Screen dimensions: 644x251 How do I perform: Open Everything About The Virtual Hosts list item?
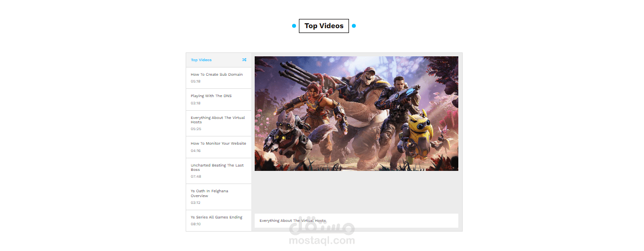point(219,123)
